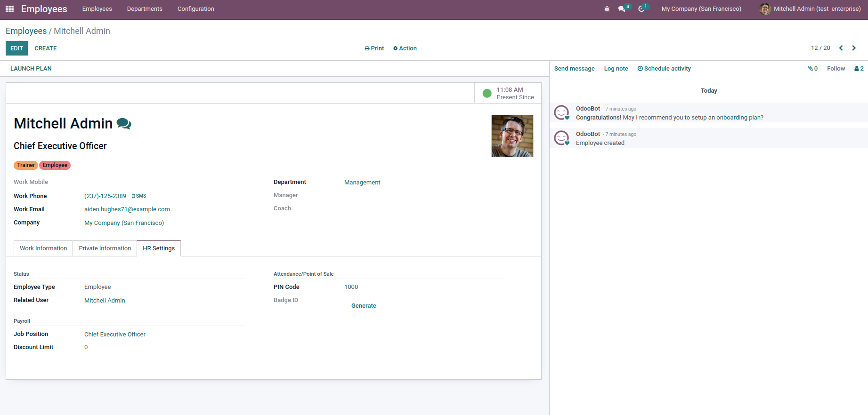Viewport: 868px width, 415px height.
Task: Go to previous record arrow
Action: 841,48
